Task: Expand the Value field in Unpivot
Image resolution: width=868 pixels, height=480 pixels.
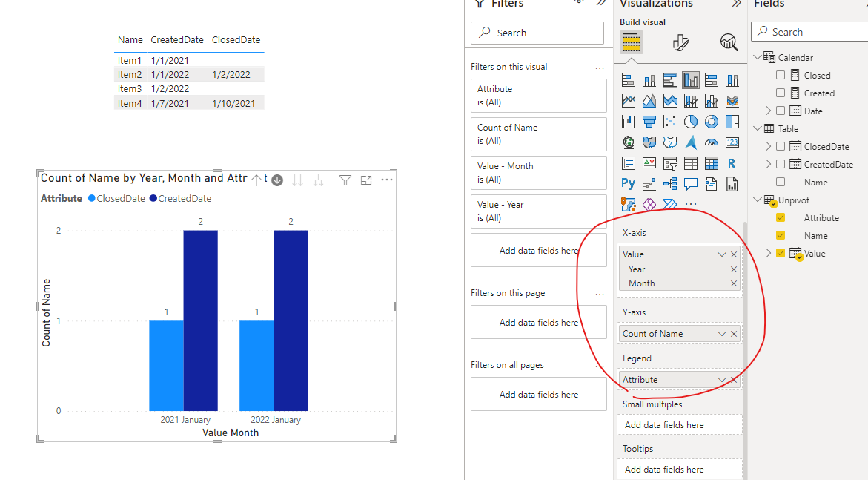Action: [x=769, y=253]
